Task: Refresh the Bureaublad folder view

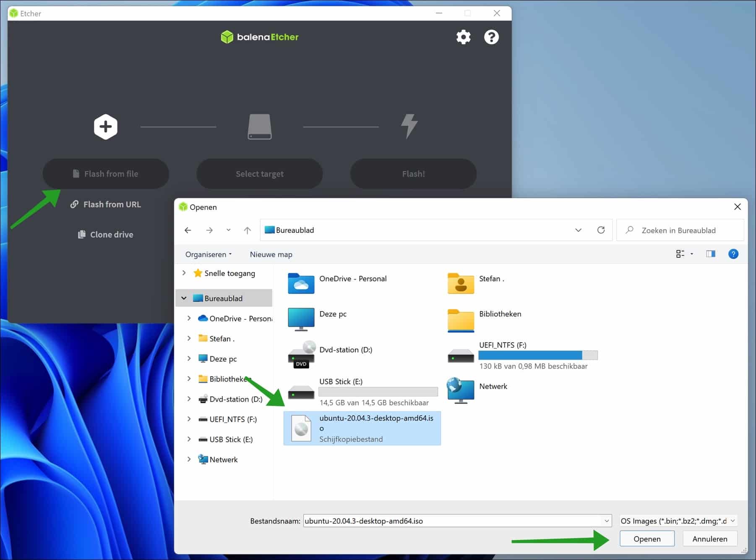Action: (601, 230)
